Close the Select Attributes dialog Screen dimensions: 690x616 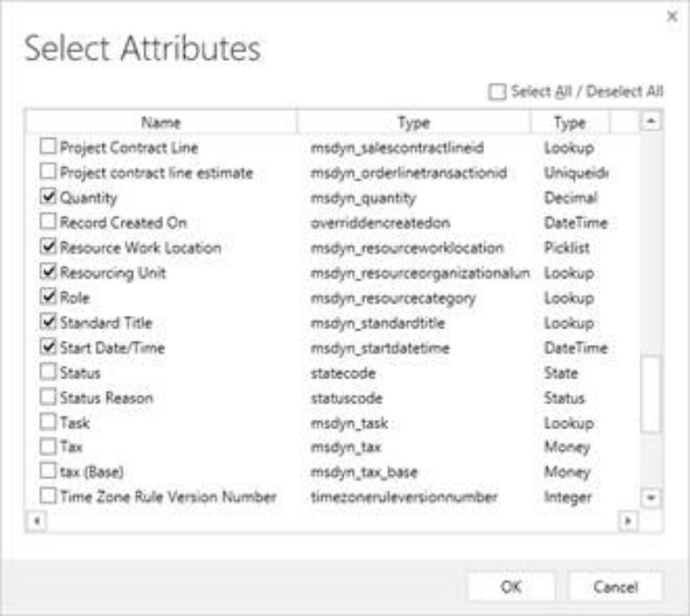672,16
